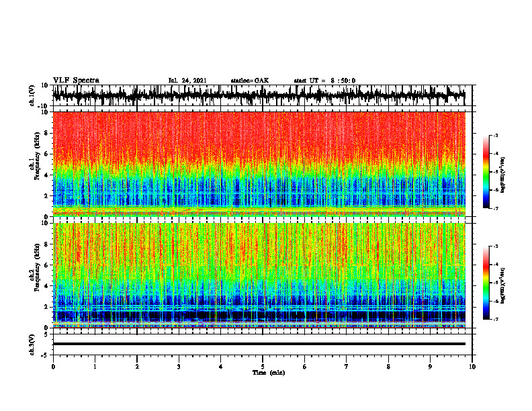
Task: Click the -7 label on ch.1 color scale
Action: [496, 208]
